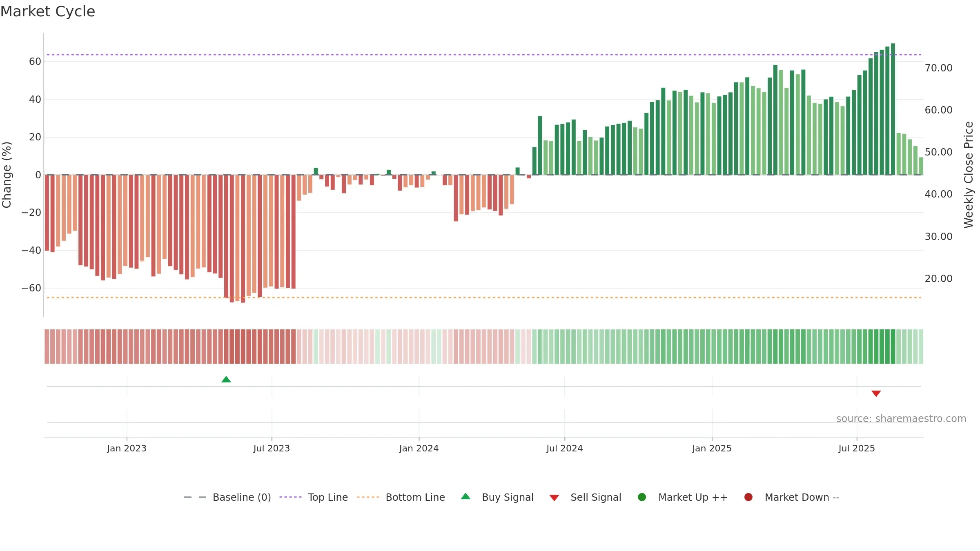
Task: Click the purple dotted Top Line on the chart
Action: 484,55
